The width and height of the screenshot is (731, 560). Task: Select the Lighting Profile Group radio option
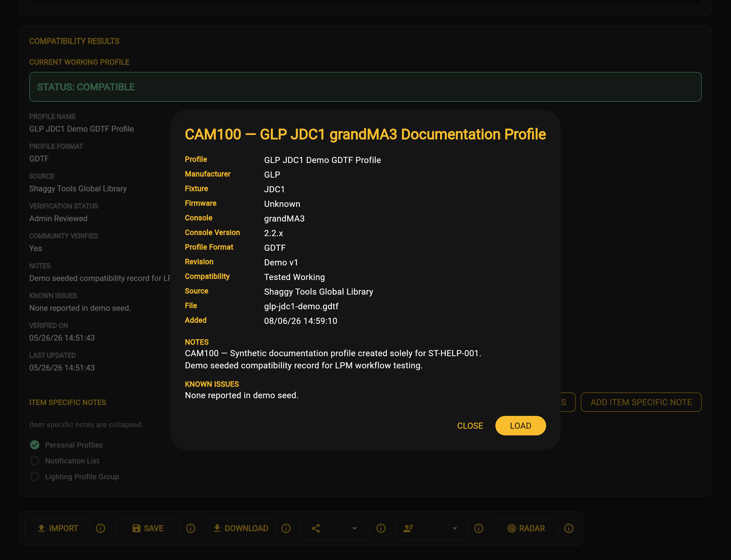(x=35, y=476)
